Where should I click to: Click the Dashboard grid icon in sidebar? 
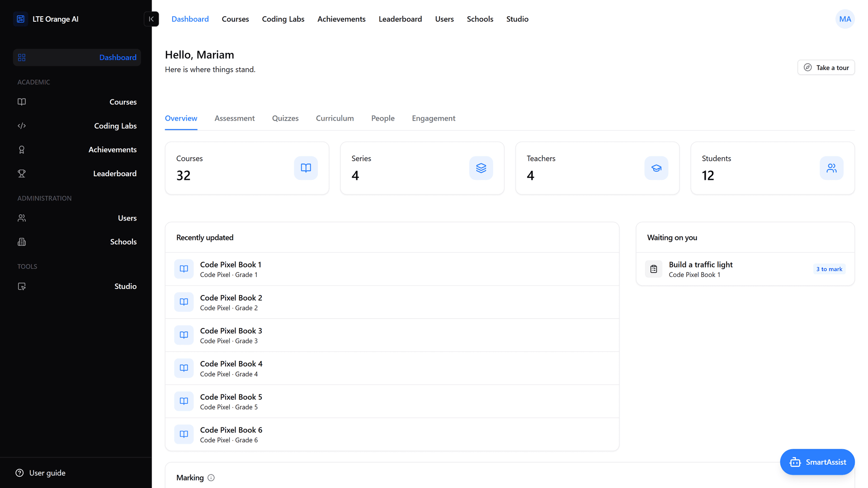pyautogui.click(x=22, y=57)
